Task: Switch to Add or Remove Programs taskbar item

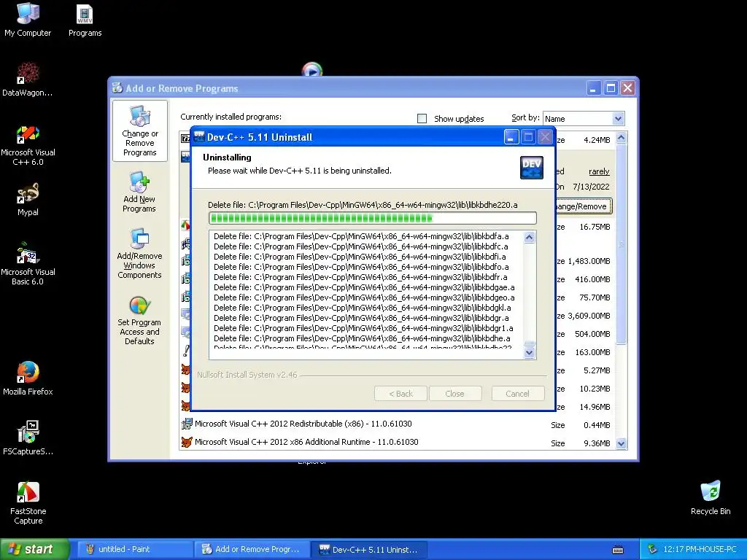Action: 251,549
